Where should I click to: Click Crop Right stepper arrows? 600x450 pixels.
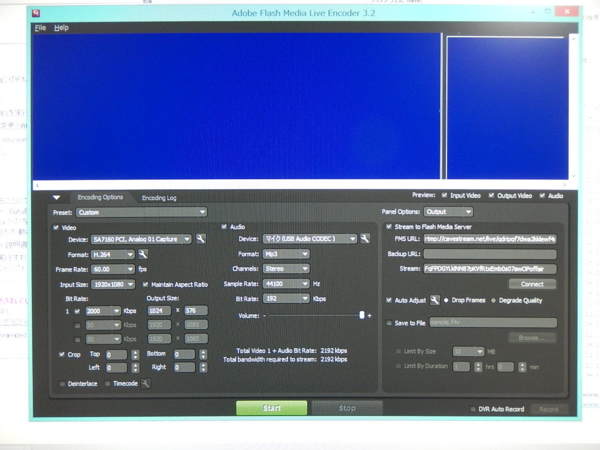(x=203, y=368)
